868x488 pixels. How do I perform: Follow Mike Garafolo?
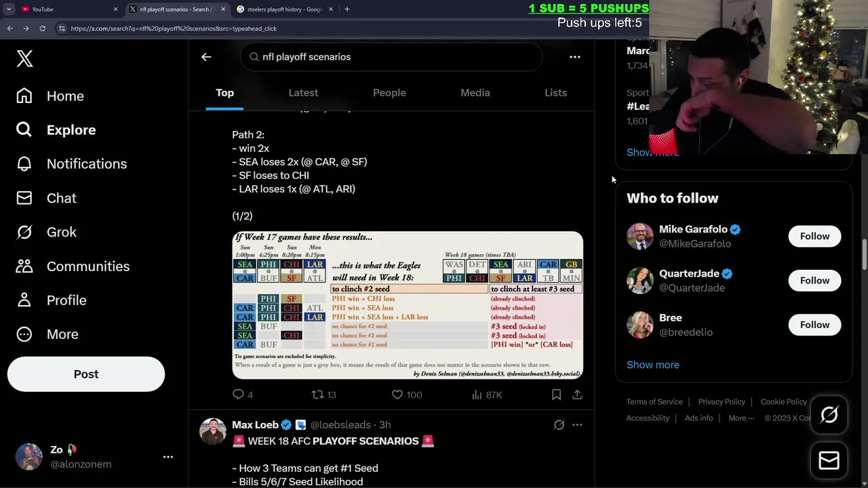[814, 237]
